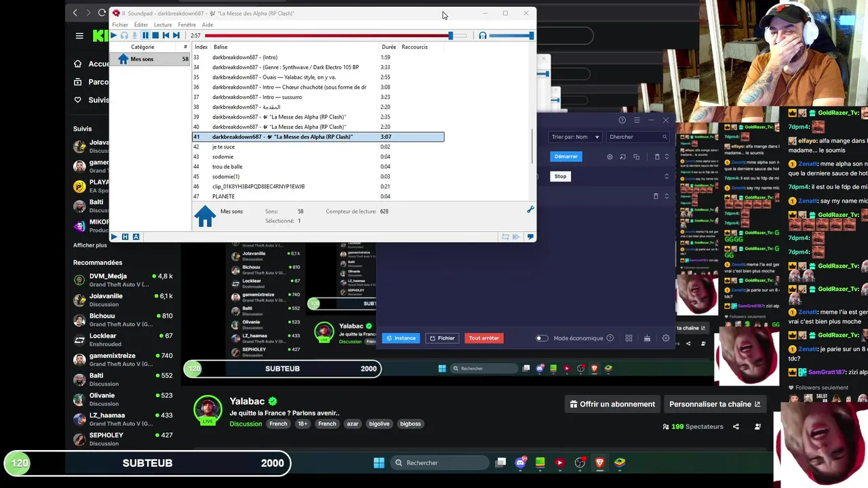Viewport: 868px width, 488px height.
Task: Select sound 33 darkbreakdown687 - (Intro)
Action: click(x=318, y=57)
